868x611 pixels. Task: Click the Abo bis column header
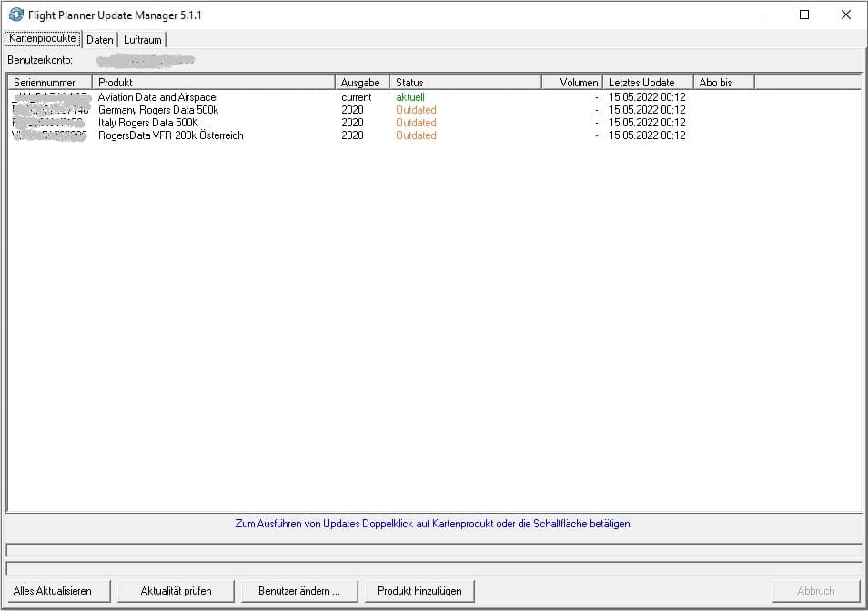pyautogui.click(x=723, y=83)
